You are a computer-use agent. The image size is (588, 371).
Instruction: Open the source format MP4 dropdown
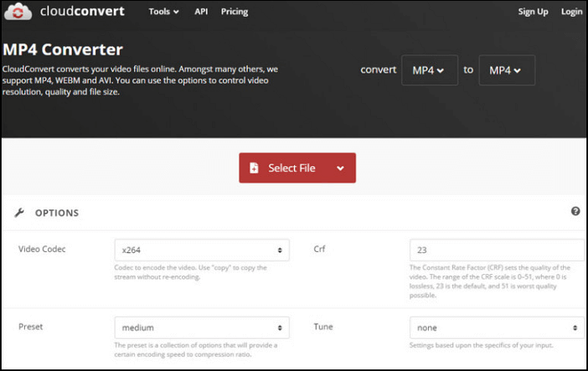[x=429, y=70]
